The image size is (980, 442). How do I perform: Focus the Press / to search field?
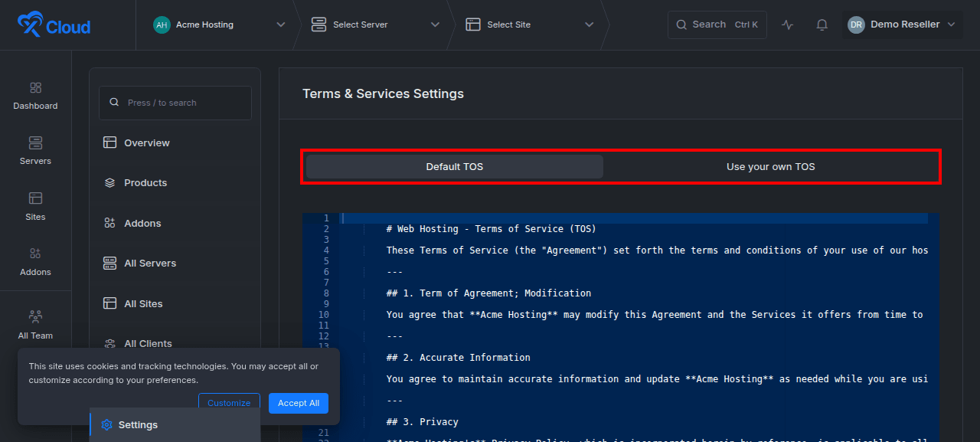pyautogui.click(x=175, y=103)
